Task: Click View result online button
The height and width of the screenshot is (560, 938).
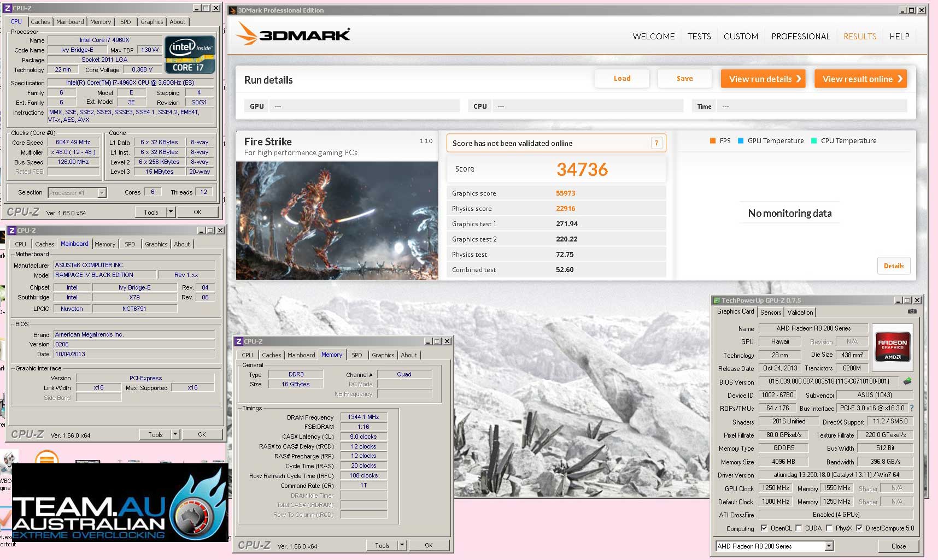Action: pos(860,79)
